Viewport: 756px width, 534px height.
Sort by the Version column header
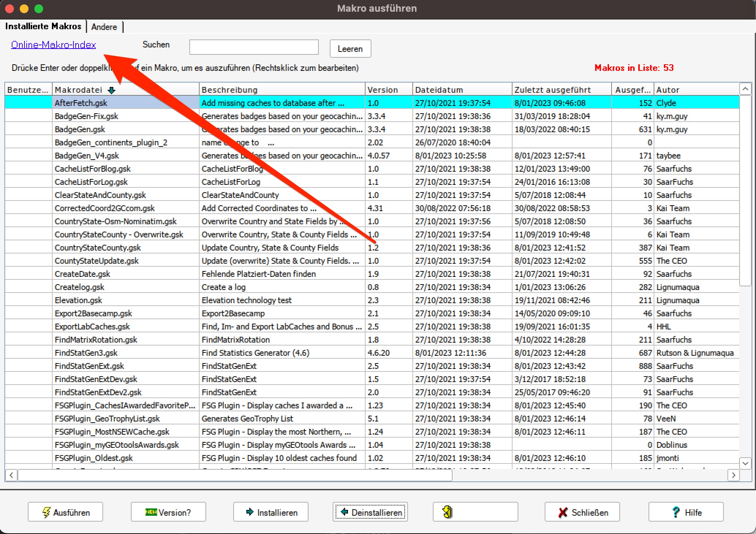pyautogui.click(x=389, y=89)
